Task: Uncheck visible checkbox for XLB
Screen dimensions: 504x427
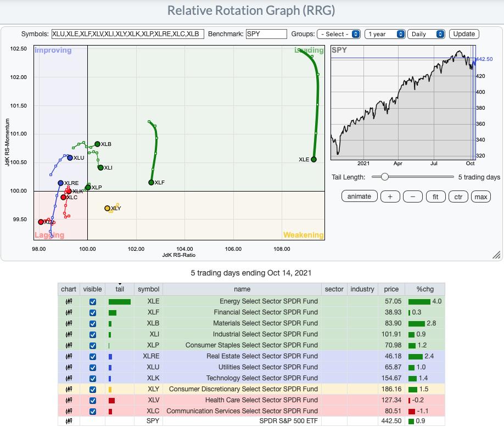Action: click(x=93, y=324)
